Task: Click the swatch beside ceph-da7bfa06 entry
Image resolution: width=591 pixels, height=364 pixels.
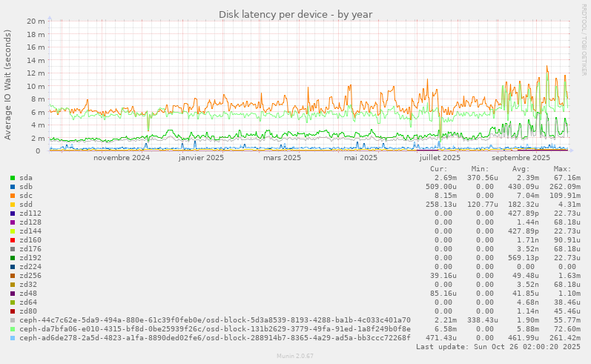Action: (x=13, y=329)
